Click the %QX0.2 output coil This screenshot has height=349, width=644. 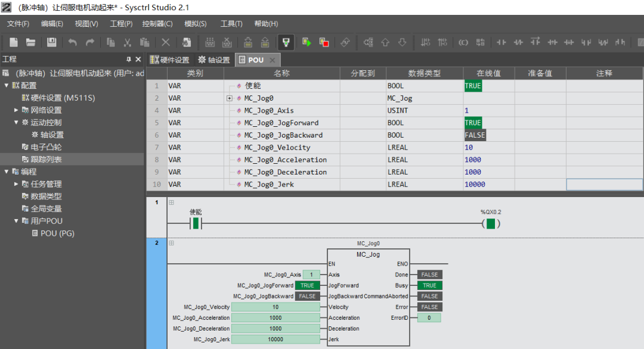pos(491,223)
